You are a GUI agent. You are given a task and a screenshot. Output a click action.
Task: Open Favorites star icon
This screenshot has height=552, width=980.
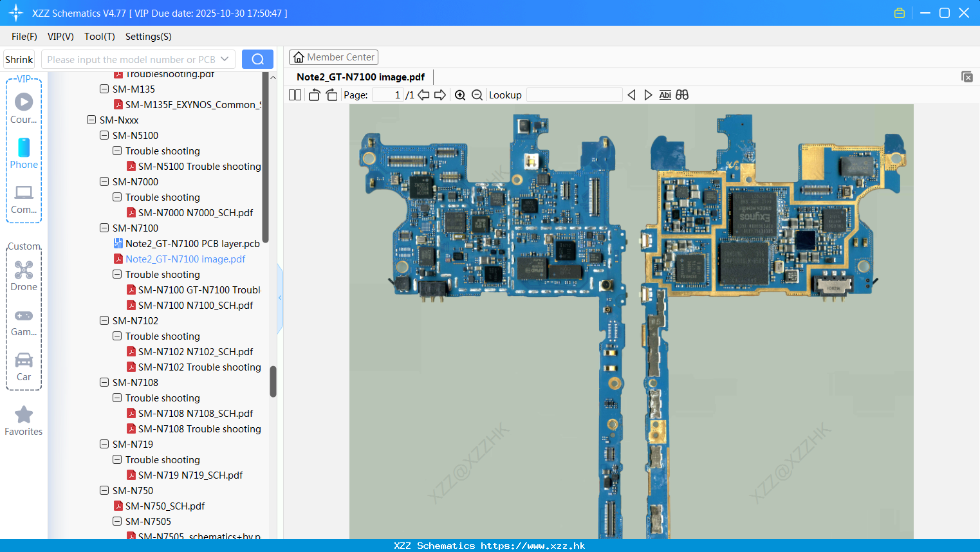(24, 414)
